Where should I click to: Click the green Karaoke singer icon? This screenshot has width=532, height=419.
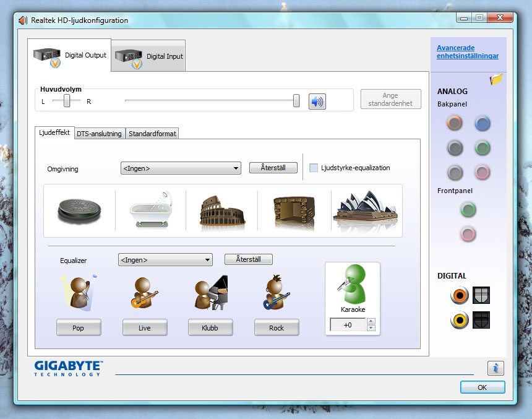[x=352, y=284]
